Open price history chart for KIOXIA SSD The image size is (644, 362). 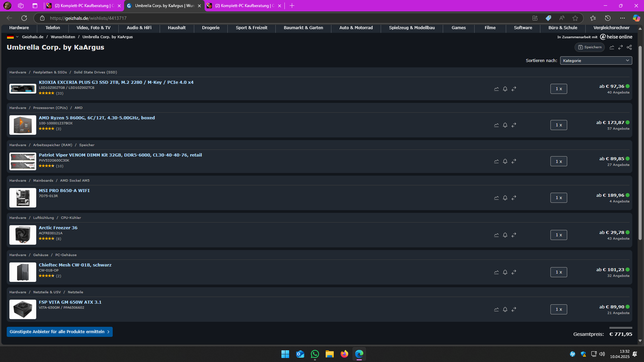click(496, 89)
